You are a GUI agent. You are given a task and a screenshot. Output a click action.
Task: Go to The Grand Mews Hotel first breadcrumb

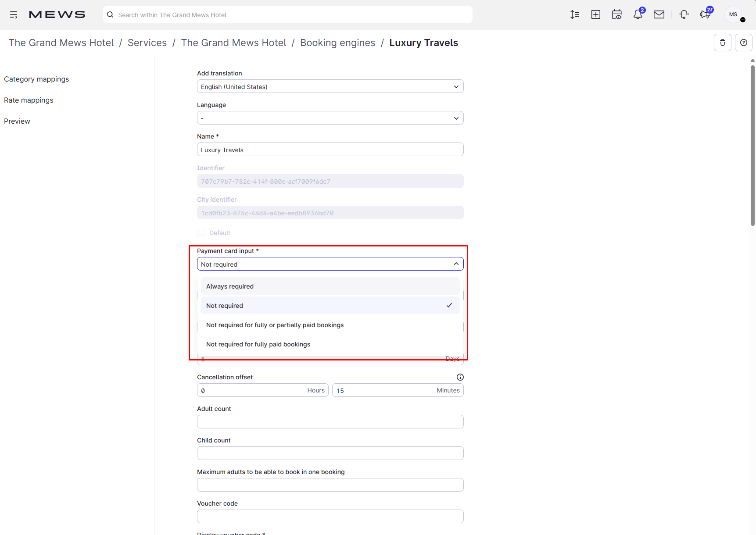pos(61,43)
